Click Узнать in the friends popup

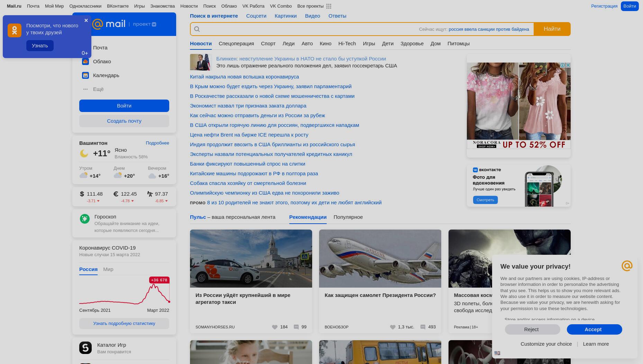pos(40,46)
